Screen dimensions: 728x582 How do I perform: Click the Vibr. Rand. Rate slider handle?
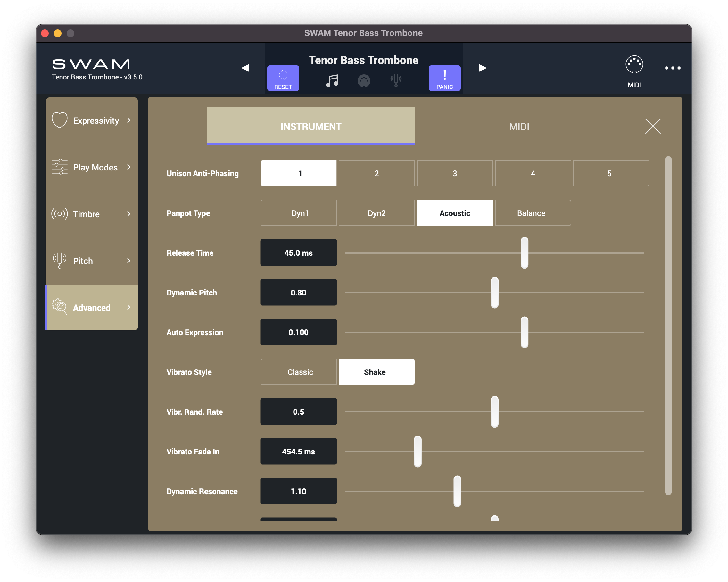click(494, 412)
